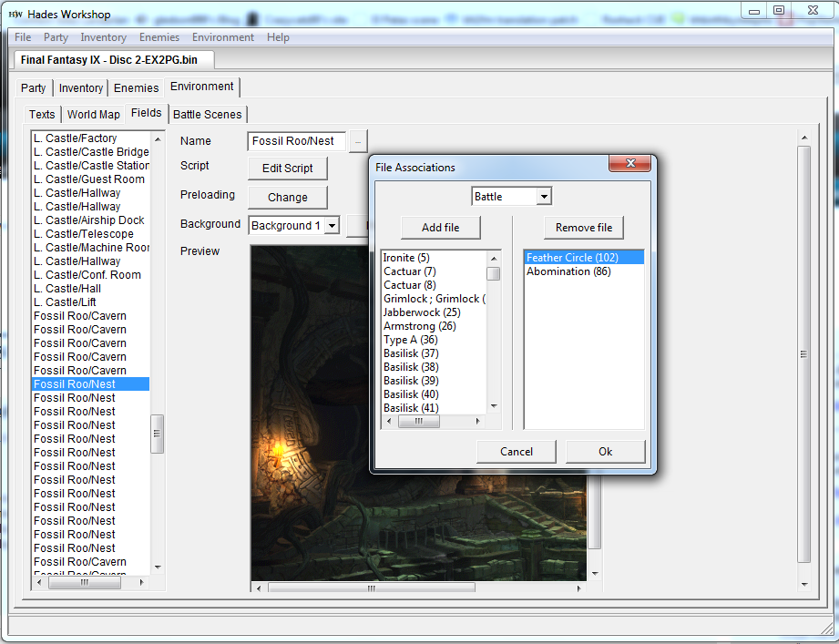Click Ok in File Associations dialog
839x644 pixels.
click(x=605, y=452)
